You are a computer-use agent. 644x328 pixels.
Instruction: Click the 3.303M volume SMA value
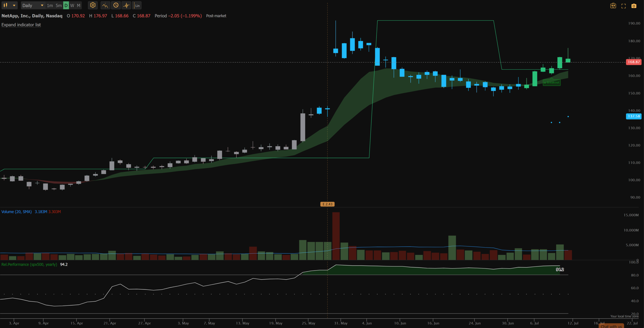click(55, 212)
